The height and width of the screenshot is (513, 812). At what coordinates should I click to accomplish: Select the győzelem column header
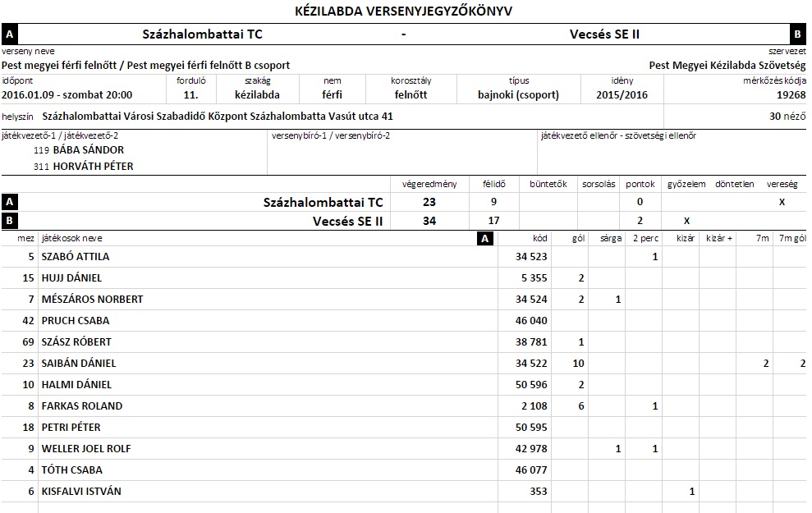(686, 185)
